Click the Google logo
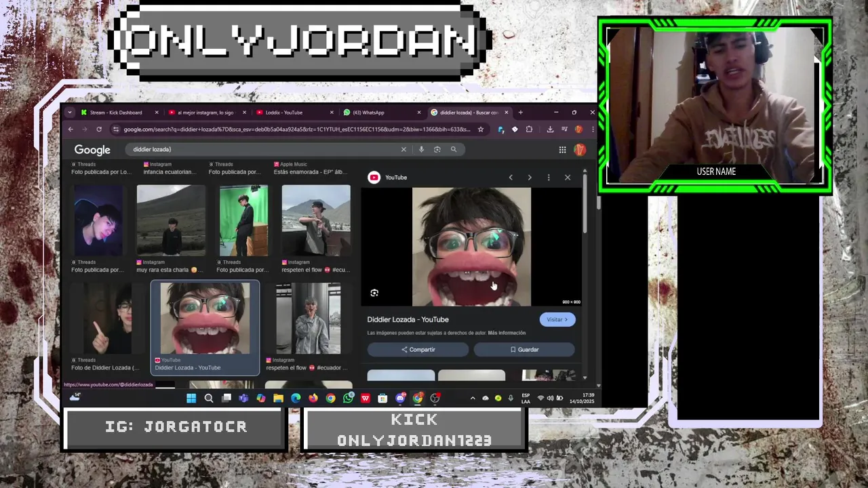This screenshot has height=488, width=868. pyautogui.click(x=92, y=150)
